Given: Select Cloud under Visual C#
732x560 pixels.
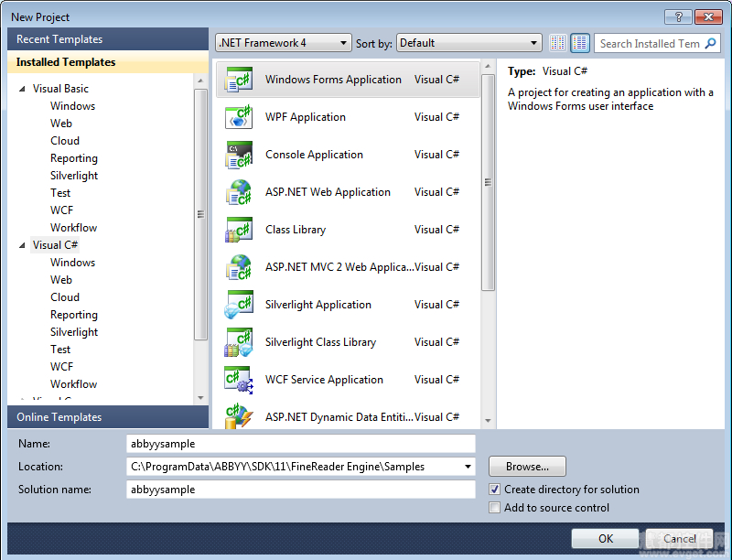Looking at the screenshot, I should pyautogui.click(x=65, y=297).
